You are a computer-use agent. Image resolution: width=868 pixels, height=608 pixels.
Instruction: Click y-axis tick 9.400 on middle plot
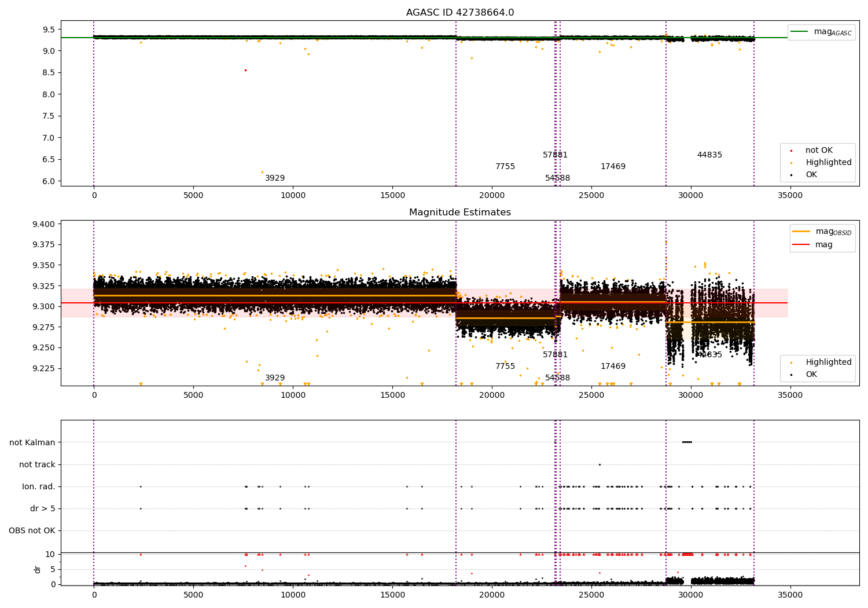pyautogui.click(x=44, y=225)
